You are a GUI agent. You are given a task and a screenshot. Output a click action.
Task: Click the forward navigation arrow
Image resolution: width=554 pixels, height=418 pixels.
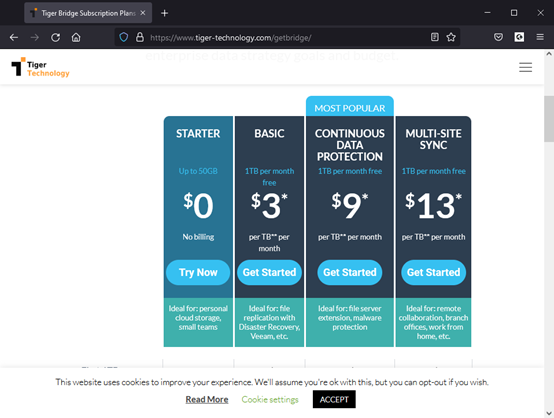pyautogui.click(x=34, y=37)
